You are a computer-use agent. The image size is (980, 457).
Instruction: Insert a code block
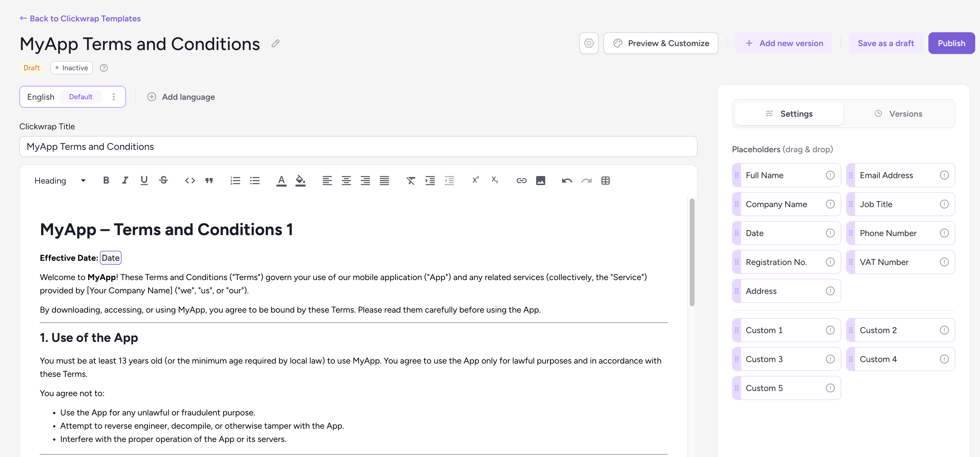tap(189, 180)
